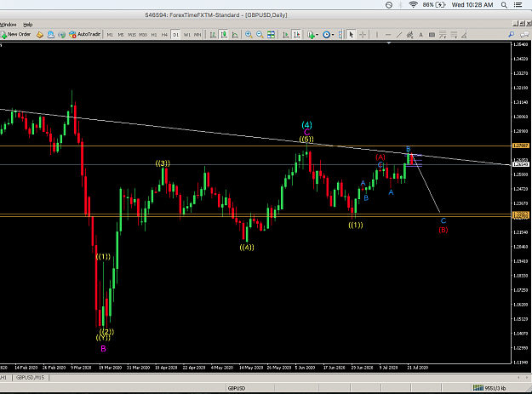Open the chat bubbles icon

(x=524, y=34)
